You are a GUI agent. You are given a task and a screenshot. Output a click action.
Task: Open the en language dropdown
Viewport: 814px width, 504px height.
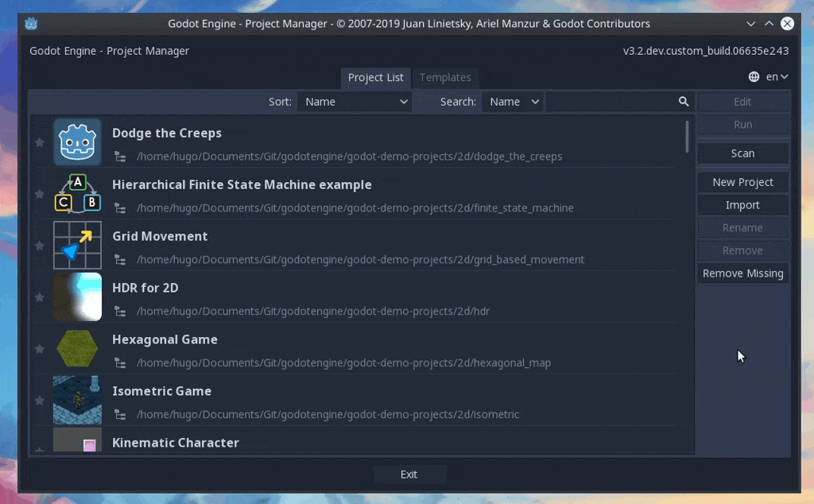[x=777, y=77]
